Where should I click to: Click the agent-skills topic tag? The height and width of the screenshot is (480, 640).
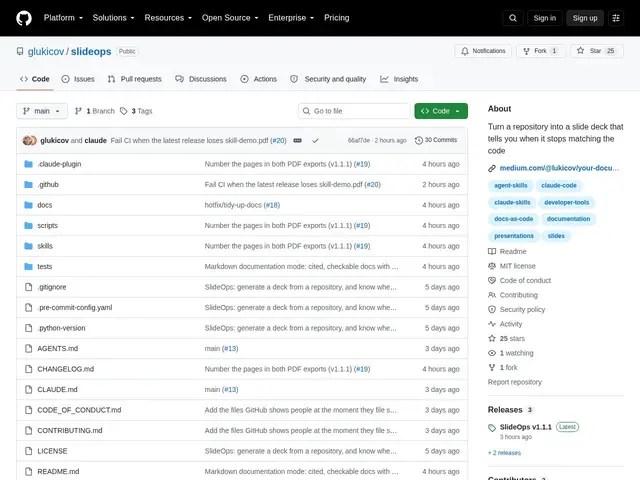click(x=511, y=185)
